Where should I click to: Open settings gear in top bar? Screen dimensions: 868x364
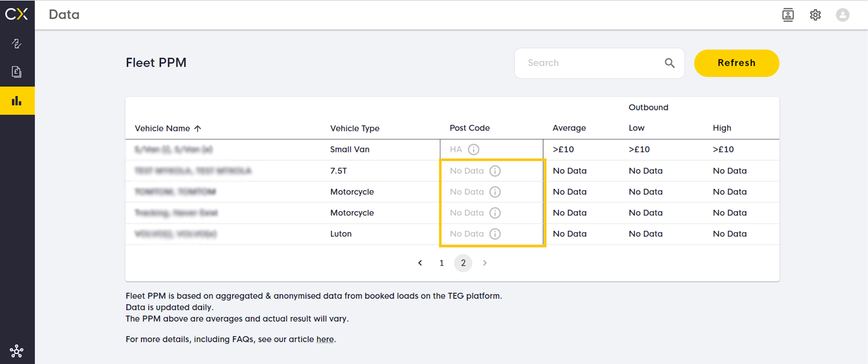point(815,15)
